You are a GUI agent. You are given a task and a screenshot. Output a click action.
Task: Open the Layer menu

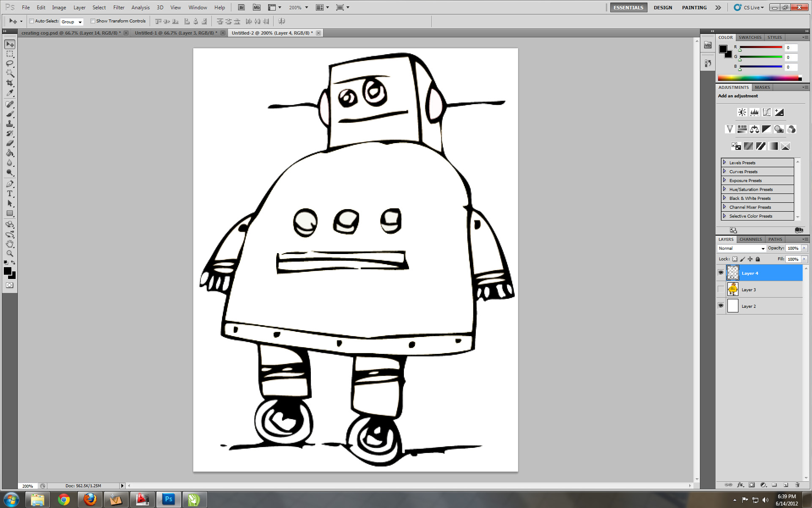79,7
